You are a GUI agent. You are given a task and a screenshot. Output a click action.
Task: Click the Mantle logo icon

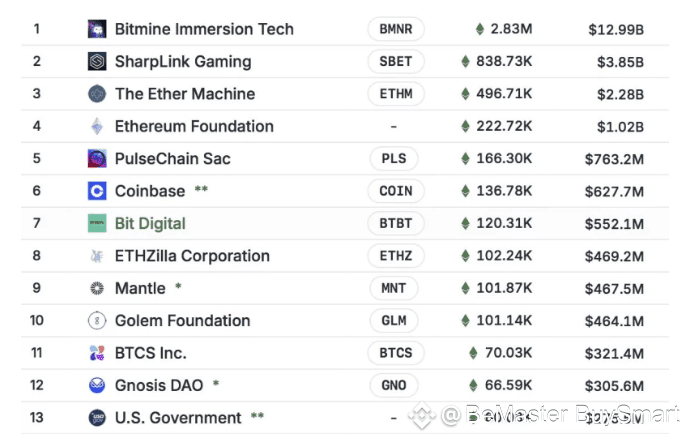[x=97, y=288]
